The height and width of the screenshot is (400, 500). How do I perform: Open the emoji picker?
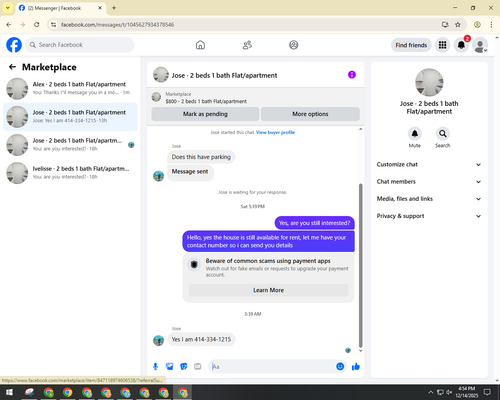click(x=340, y=367)
